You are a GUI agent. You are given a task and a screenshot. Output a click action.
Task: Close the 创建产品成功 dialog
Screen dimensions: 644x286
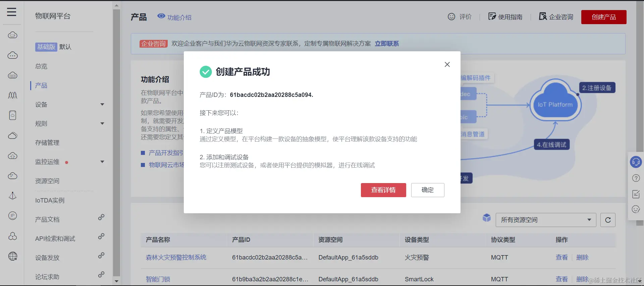pyautogui.click(x=447, y=64)
